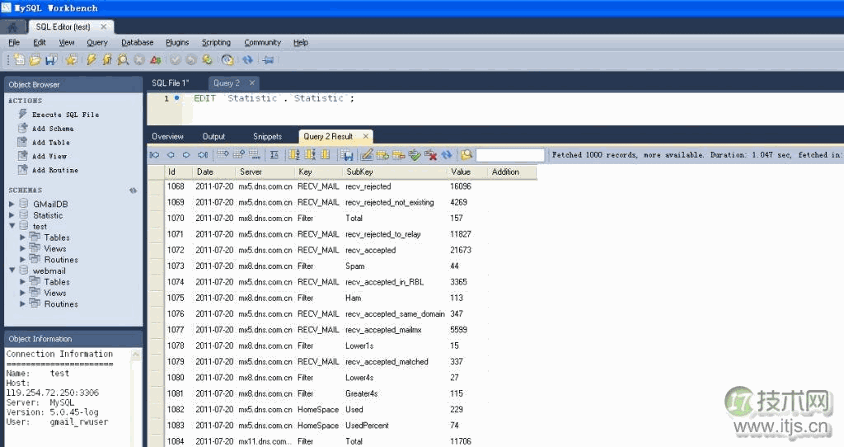
Task: Click the red X delete icon in results toolbar
Action: tap(430, 155)
